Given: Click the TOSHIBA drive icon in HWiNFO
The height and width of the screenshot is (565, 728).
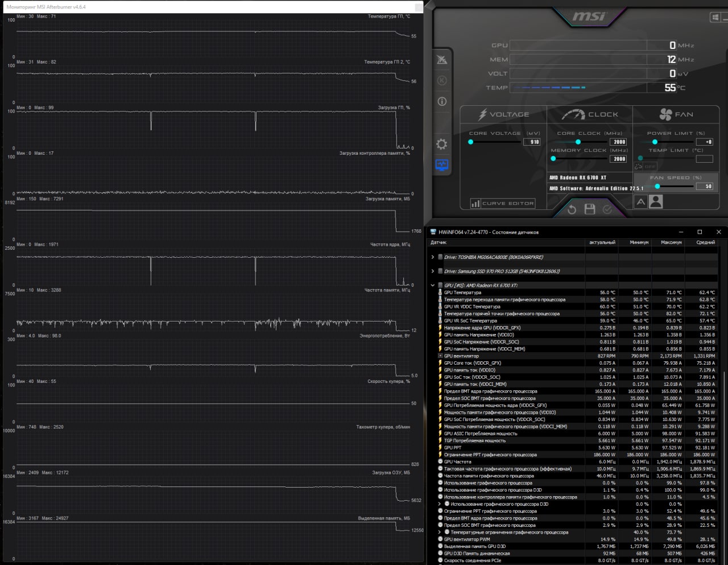Looking at the screenshot, I should [440, 257].
